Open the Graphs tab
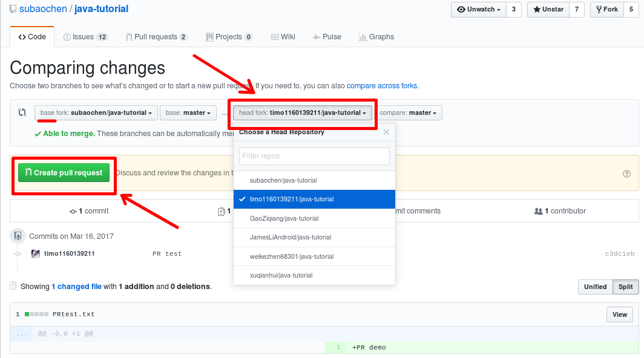 click(376, 37)
